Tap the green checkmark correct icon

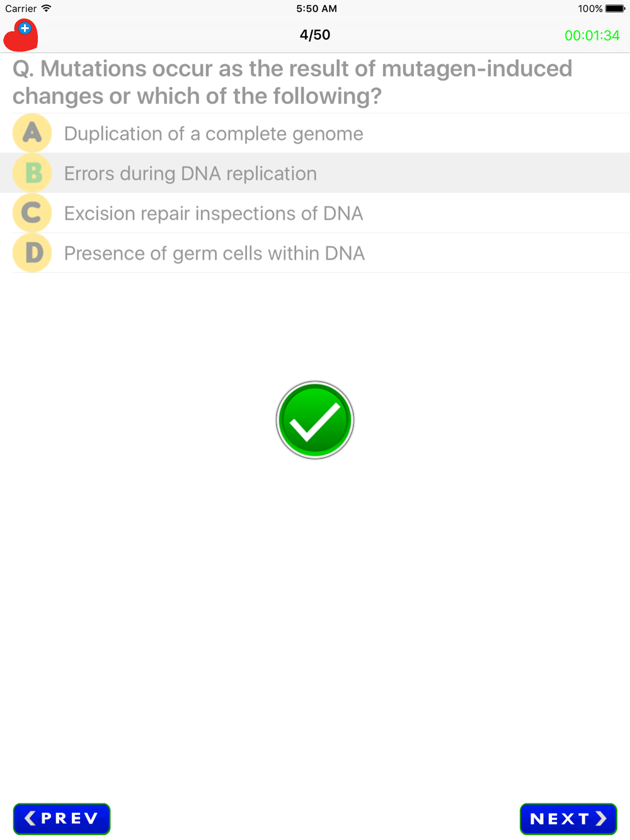click(315, 420)
